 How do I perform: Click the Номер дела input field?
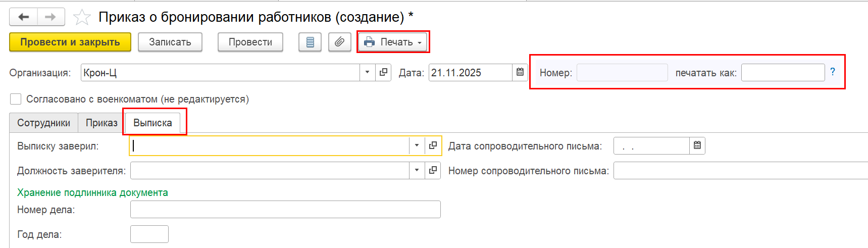[x=285, y=210]
